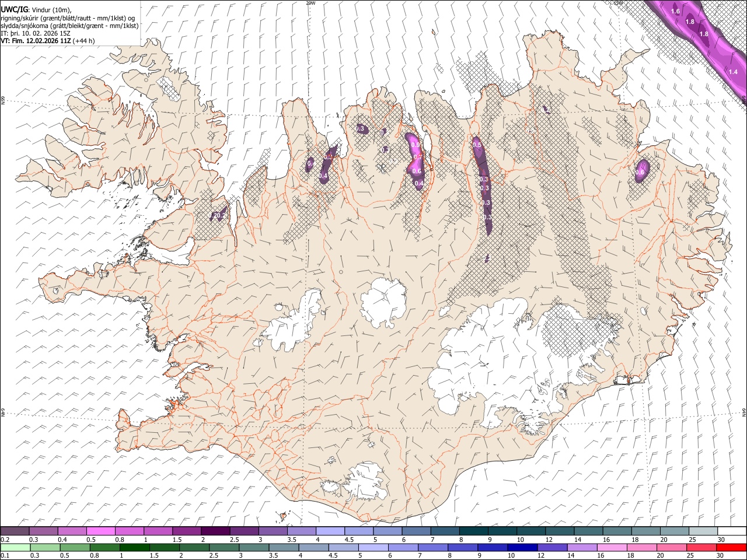Screen dimensions: 747x560
Task: Click the 0.5 snowfall value on the map
Action: [477, 145]
